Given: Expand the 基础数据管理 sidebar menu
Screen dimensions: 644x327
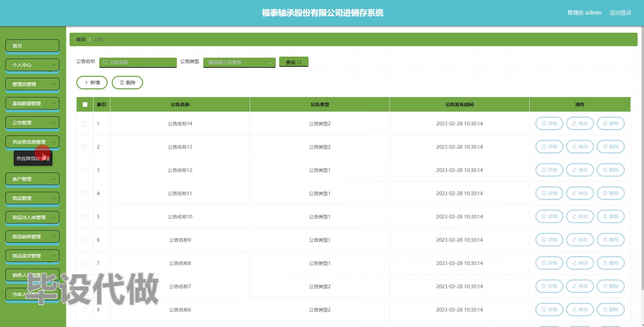Looking at the screenshot, I should click(x=32, y=104).
